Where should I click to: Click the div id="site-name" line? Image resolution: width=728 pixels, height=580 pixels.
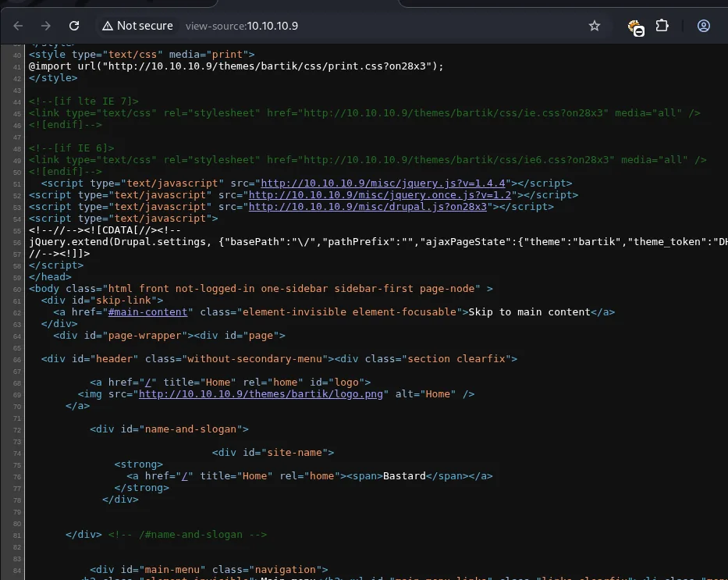(273, 453)
